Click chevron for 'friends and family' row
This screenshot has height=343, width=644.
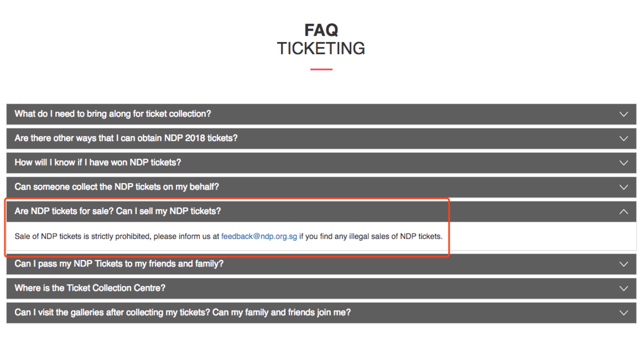click(x=623, y=264)
